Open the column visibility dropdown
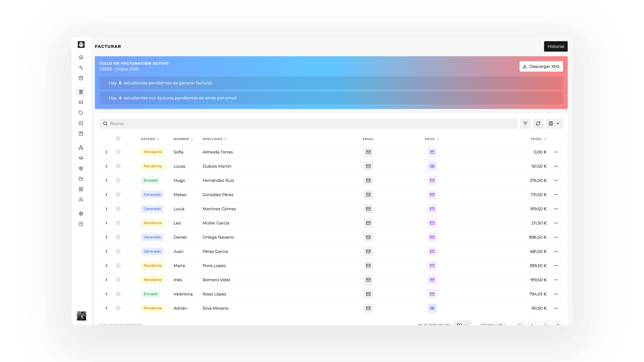This screenshot has width=644, height=362. [x=554, y=123]
